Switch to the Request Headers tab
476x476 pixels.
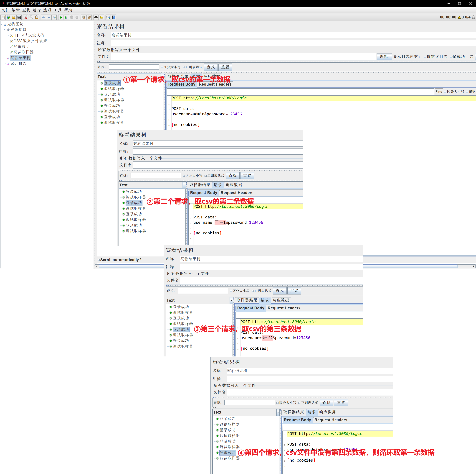(215, 84)
